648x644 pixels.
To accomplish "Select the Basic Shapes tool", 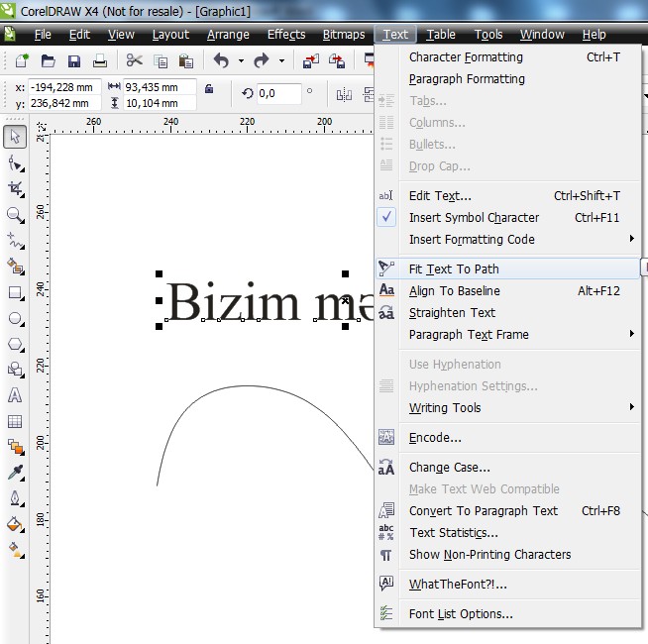I will [16, 370].
